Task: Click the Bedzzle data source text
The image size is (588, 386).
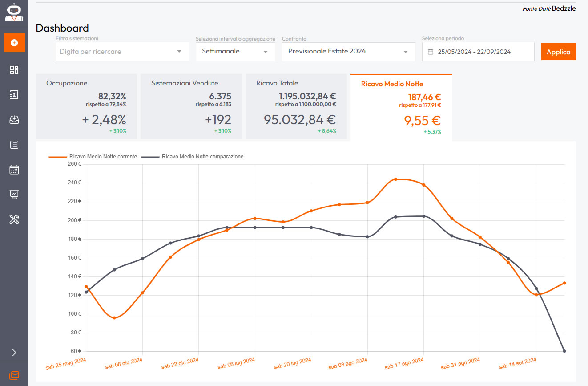Action: point(564,8)
